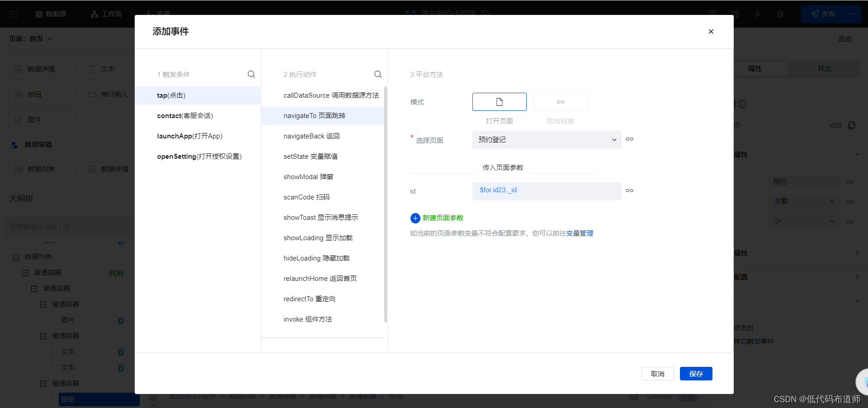Viewport: 868px width, 408px height.
Task: Search trigger conditions with magnifier icon
Action: pyautogui.click(x=251, y=74)
